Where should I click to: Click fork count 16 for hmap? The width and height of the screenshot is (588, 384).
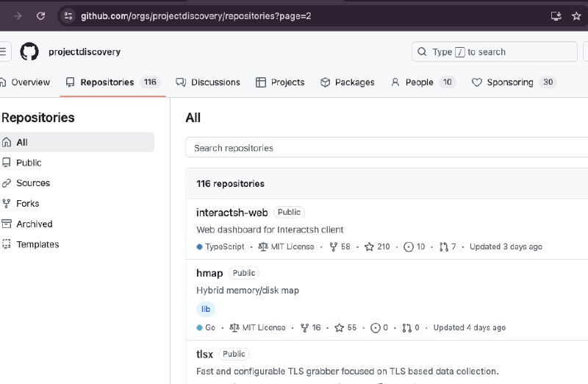[311, 327]
